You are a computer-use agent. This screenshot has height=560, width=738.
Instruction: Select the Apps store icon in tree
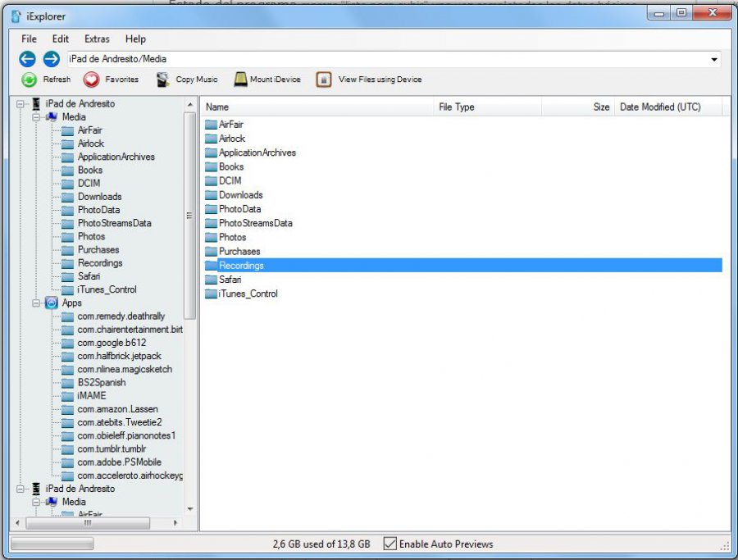click(x=52, y=303)
